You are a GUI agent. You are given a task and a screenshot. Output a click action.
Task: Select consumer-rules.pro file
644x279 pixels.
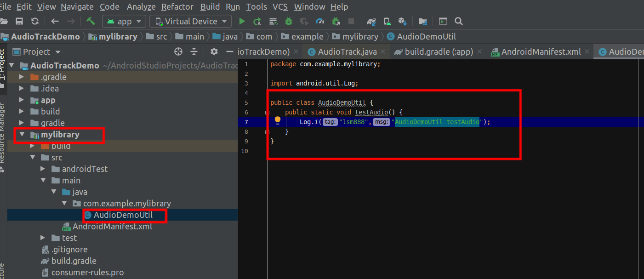coord(87,272)
